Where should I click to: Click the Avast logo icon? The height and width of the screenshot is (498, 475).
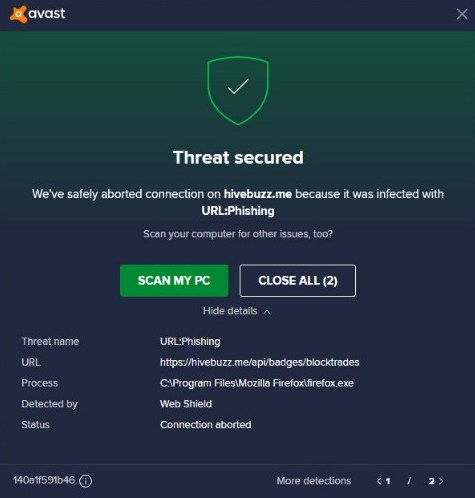coord(18,14)
